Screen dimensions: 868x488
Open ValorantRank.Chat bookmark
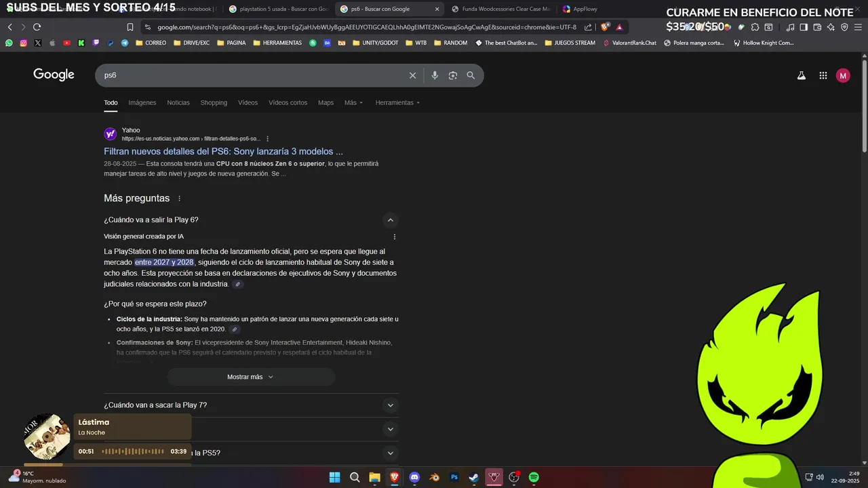point(629,43)
